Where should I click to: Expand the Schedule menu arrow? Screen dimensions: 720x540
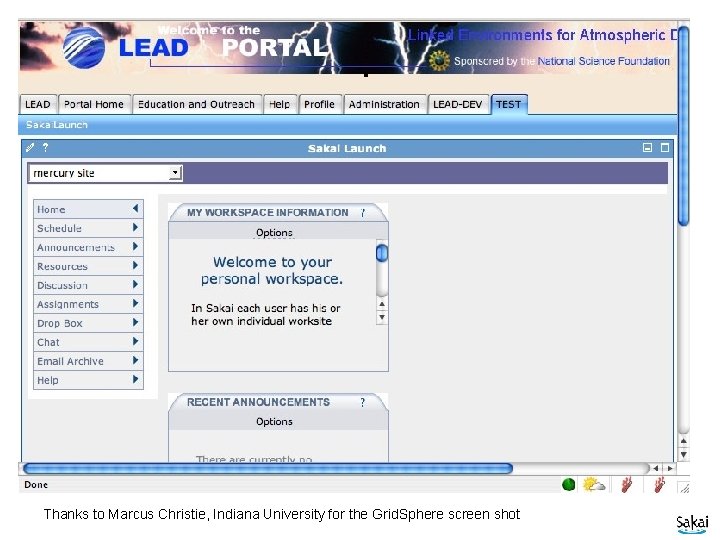pyautogui.click(x=135, y=227)
